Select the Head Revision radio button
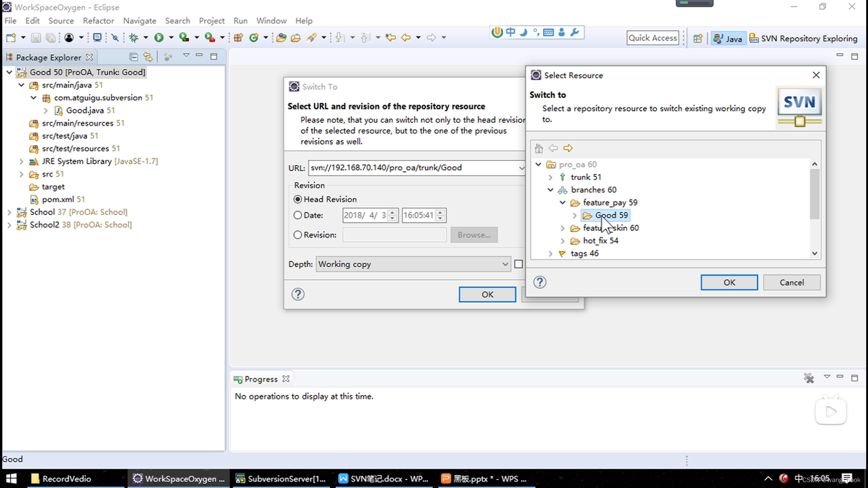 pos(297,199)
